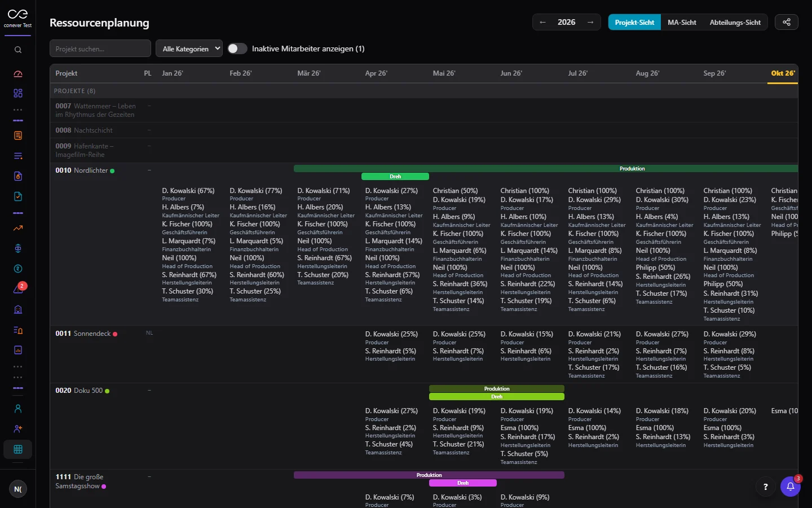Click the Projekt suchen search field

100,49
